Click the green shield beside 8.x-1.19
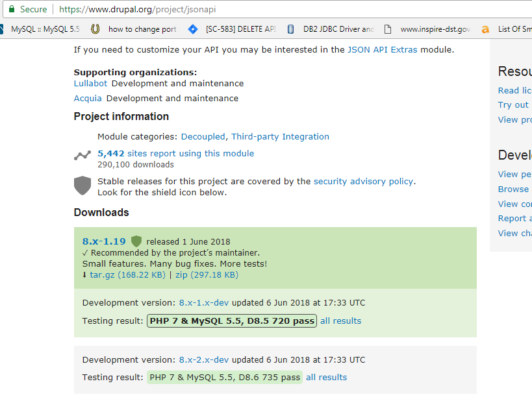532x399 pixels. click(x=136, y=241)
